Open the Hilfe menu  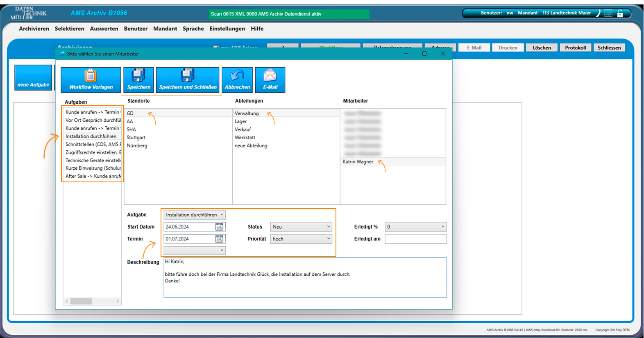(257, 29)
